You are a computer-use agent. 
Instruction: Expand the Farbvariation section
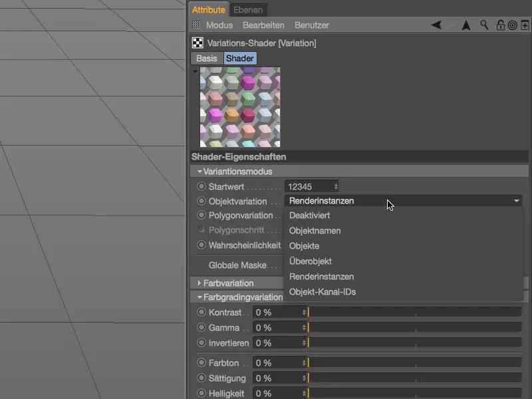[x=199, y=283]
